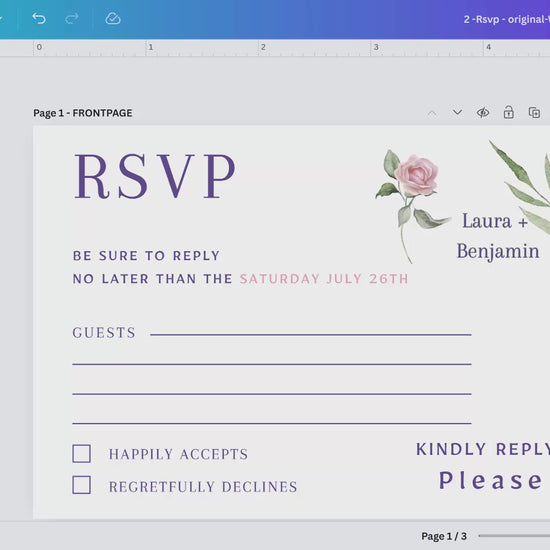Screen dimensions: 550x550
Task: Click the cloud save status icon
Action: coord(113,18)
